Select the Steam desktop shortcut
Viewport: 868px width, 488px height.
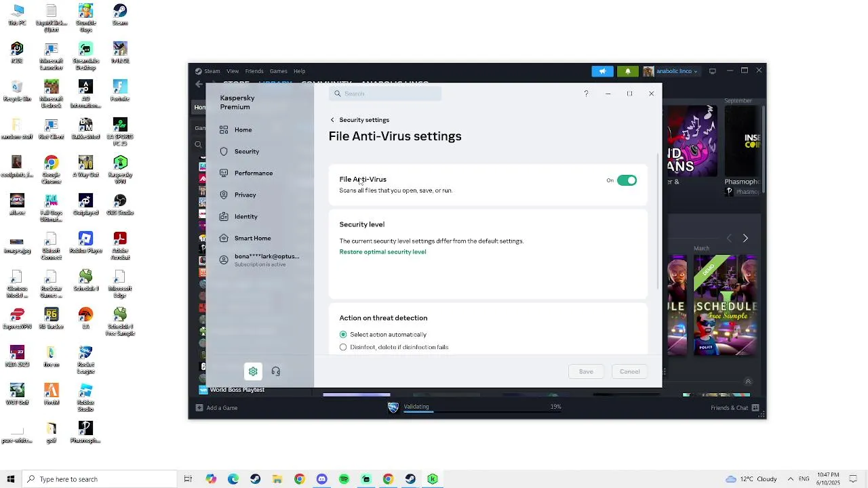pyautogui.click(x=120, y=16)
